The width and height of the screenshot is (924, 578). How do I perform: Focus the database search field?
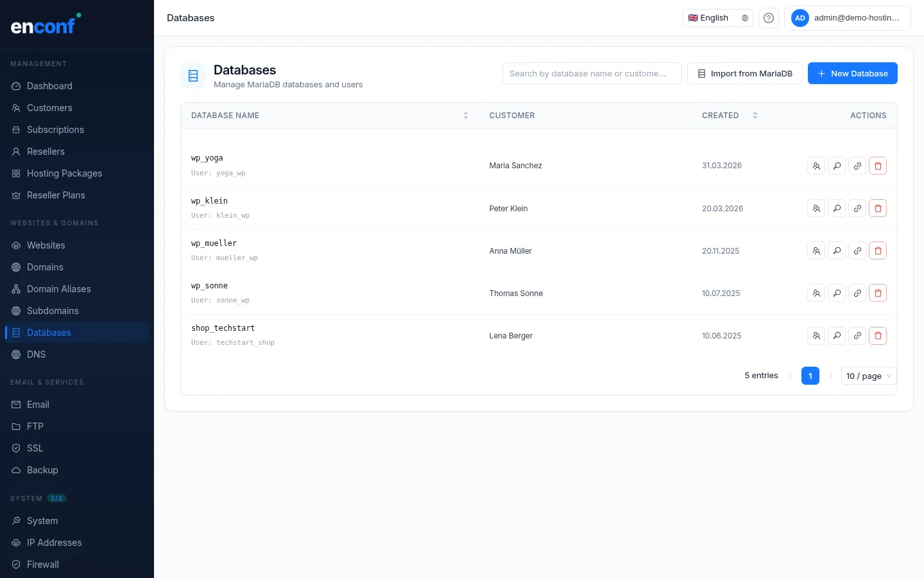[x=592, y=73]
